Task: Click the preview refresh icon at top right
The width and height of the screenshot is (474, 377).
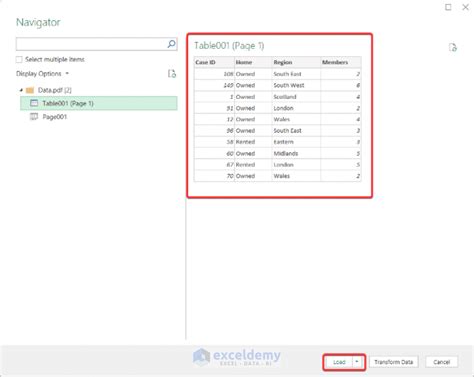Action: (453, 48)
